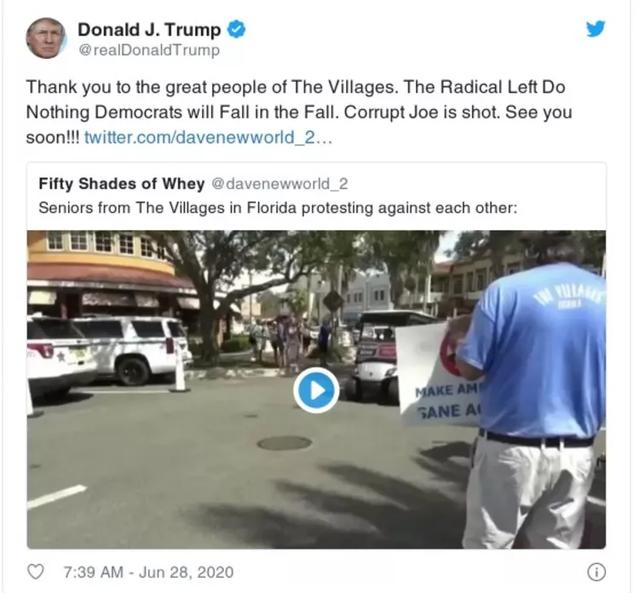Click the Make America Sane Again sign

[x=437, y=373]
